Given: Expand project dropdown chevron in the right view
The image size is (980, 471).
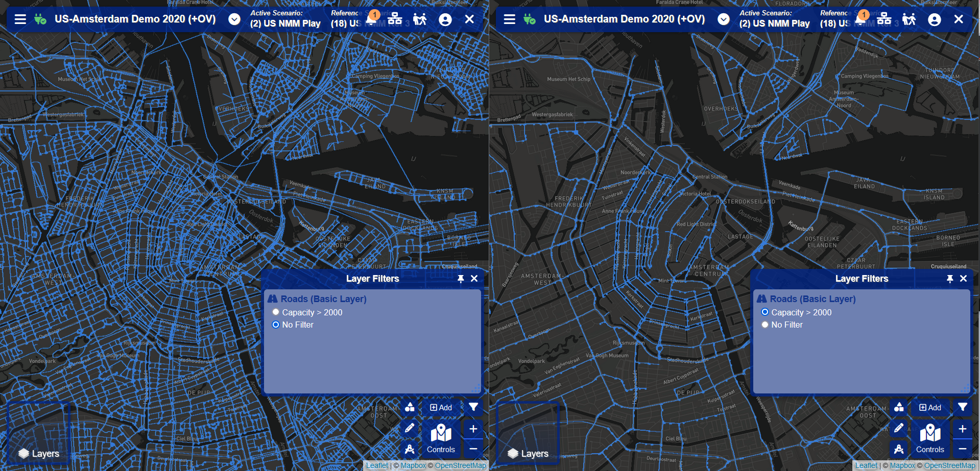Looking at the screenshot, I should point(724,19).
